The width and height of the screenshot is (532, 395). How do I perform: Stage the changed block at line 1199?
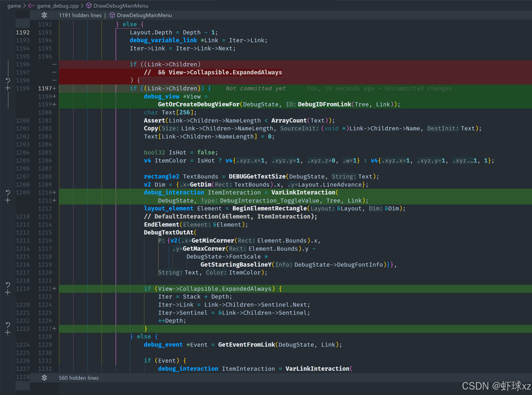8,88
